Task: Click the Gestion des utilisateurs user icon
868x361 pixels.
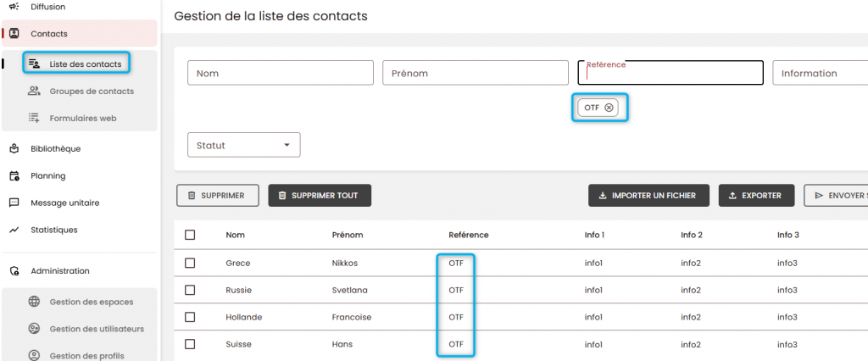Action: pos(34,328)
